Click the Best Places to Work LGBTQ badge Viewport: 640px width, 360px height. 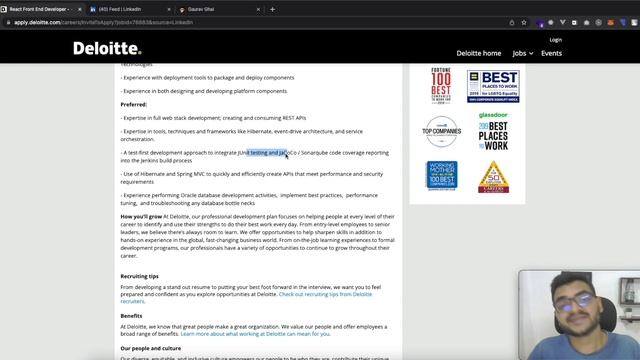click(x=493, y=86)
